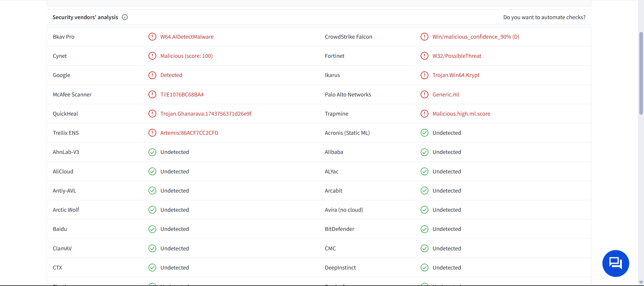Screen dimensions: 644x286
Task: Click the red alert icon for McAfee Scanner
Action: pos(152,94)
